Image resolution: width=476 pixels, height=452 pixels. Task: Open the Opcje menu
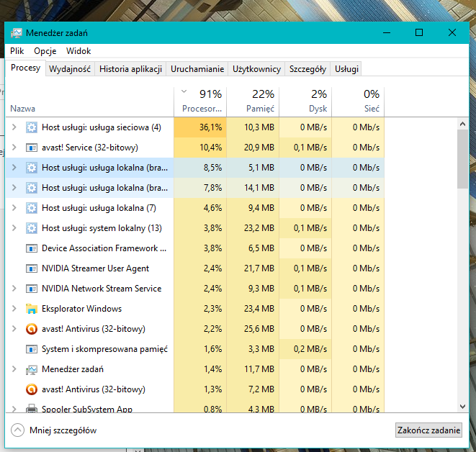(45, 51)
